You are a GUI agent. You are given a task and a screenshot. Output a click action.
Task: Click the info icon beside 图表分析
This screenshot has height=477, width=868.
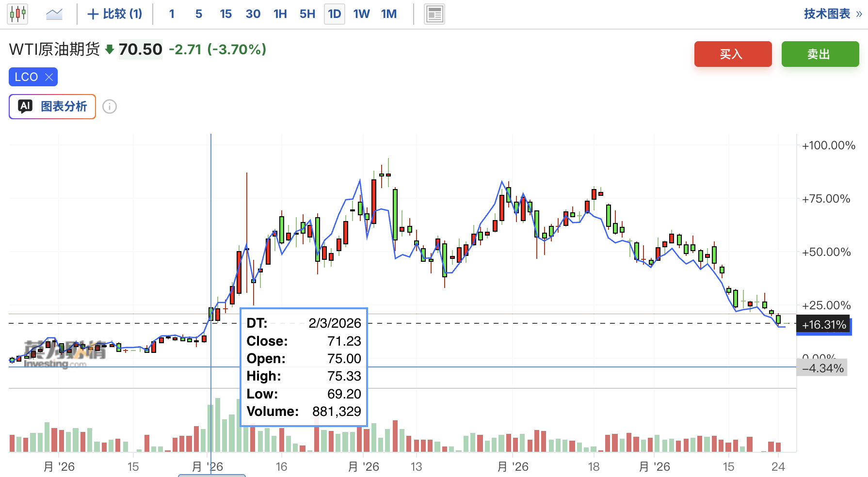coord(110,107)
